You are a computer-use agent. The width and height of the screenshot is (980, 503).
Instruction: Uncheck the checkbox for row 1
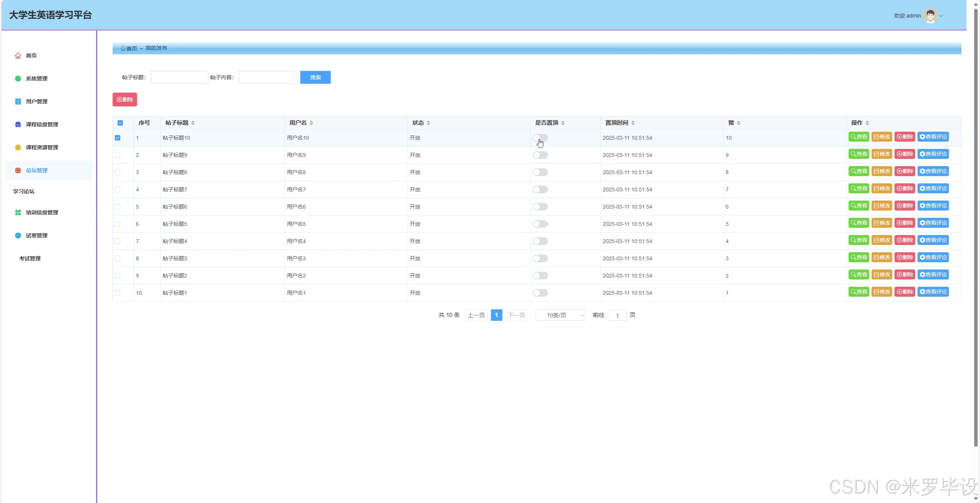pyautogui.click(x=118, y=138)
